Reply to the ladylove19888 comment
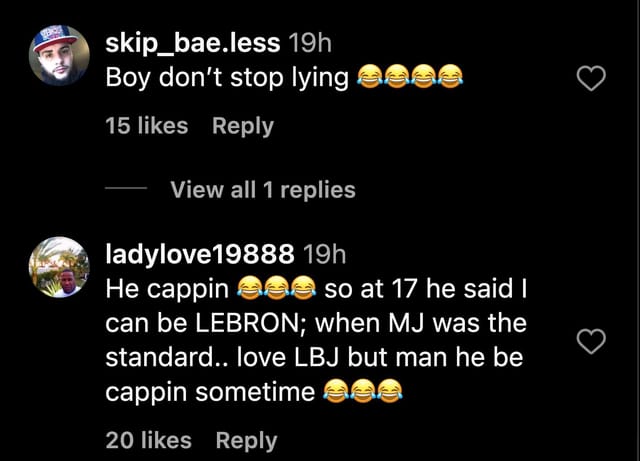Screen dimensions: 640x461 (x=246, y=441)
